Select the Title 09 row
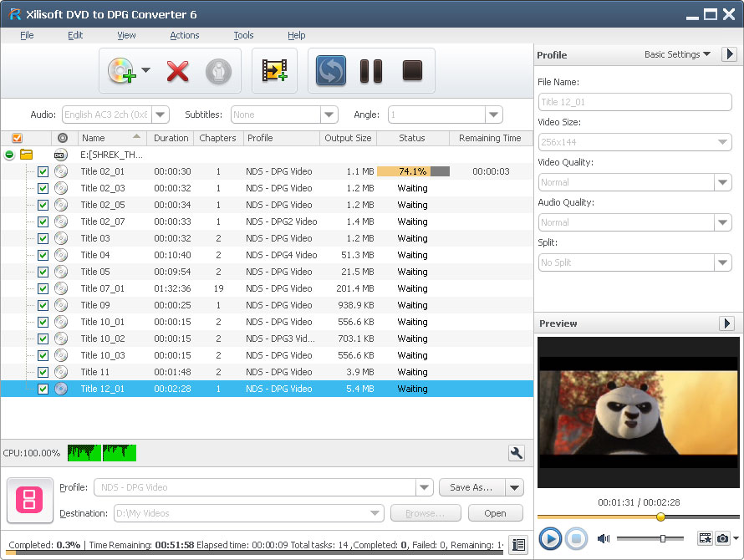 point(95,305)
